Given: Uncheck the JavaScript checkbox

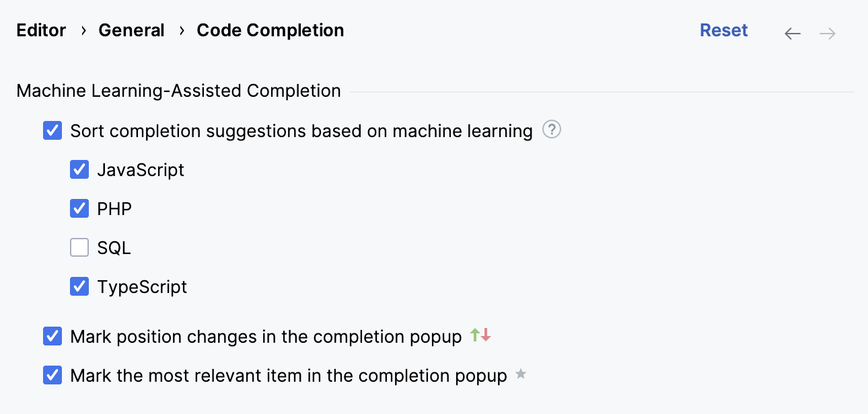Looking at the screenshot, I should pos(79,169).
